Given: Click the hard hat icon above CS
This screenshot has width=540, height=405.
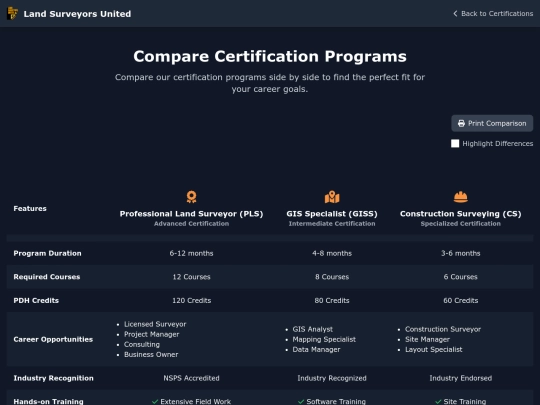Looking at the screenshot, I should pos(461,197).
